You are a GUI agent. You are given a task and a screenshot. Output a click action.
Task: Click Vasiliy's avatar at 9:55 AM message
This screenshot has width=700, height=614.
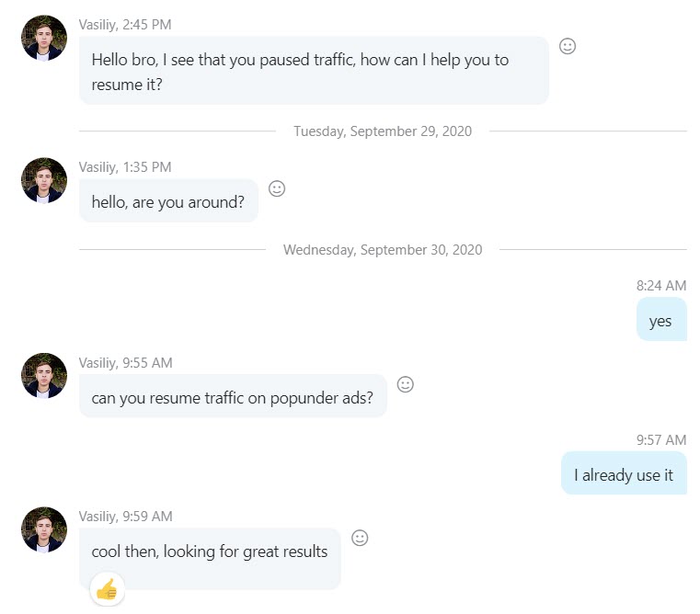(44, 376)
